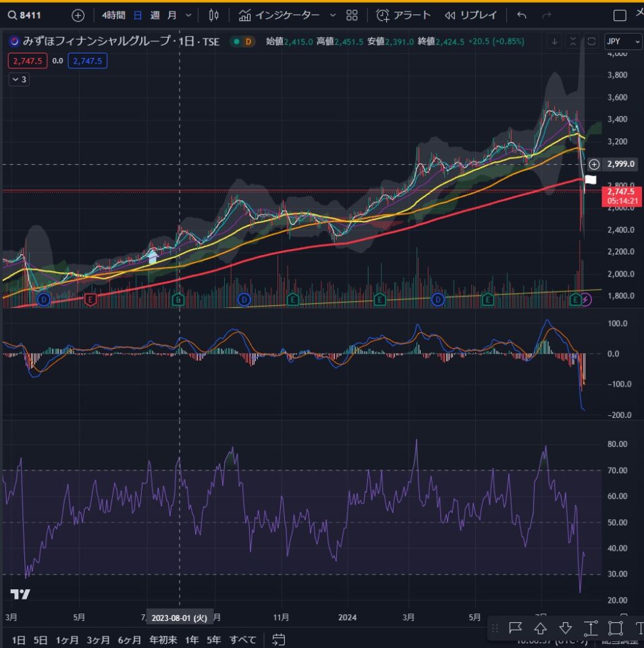
Task: Click the 2023-08-01 (火) date label
Action: [180, 618]
